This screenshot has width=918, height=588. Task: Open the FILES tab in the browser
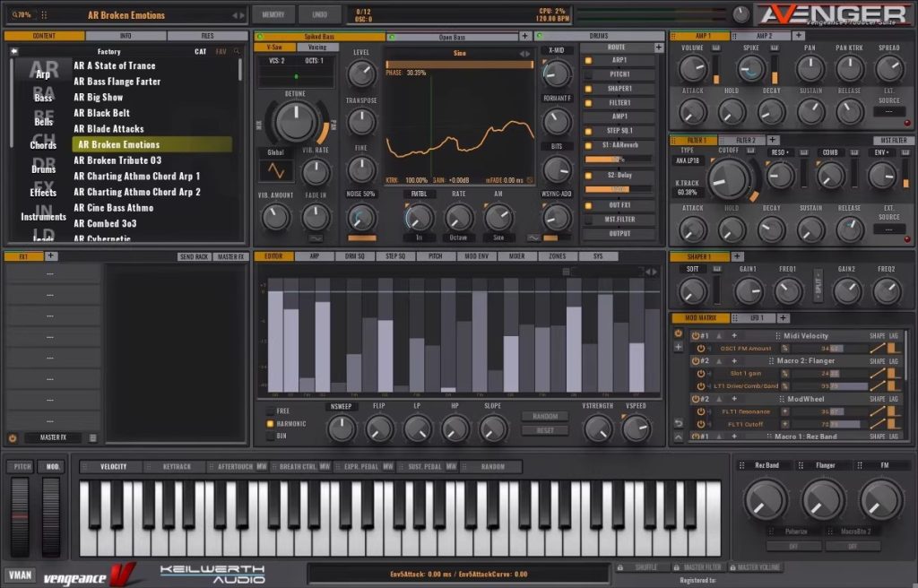[x=207, y=36]
